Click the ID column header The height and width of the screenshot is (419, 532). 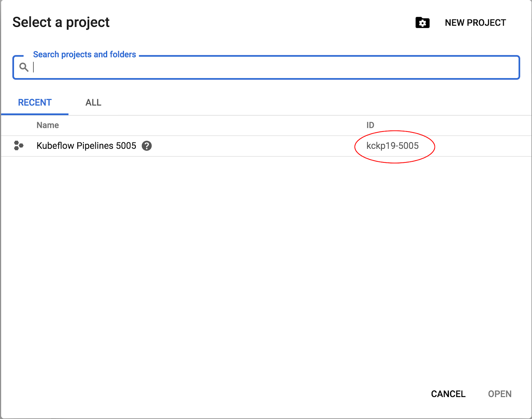[370, 125]
